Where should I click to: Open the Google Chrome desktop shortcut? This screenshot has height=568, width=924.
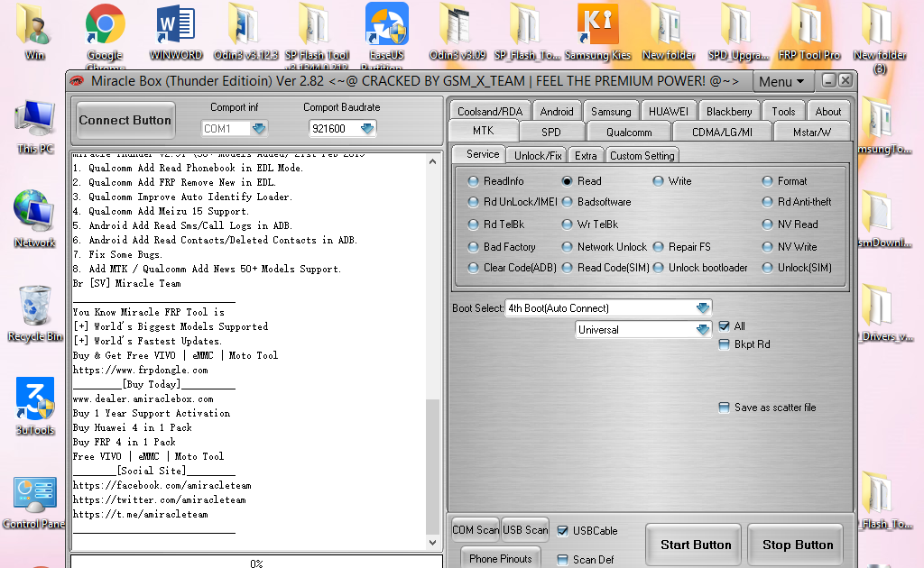click(105, 32)
